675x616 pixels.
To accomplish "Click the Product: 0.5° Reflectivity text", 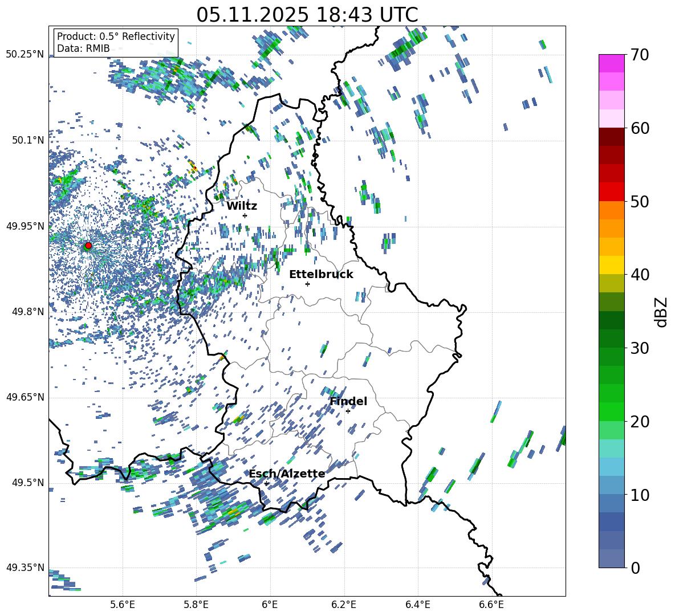I will pos(116,36).
